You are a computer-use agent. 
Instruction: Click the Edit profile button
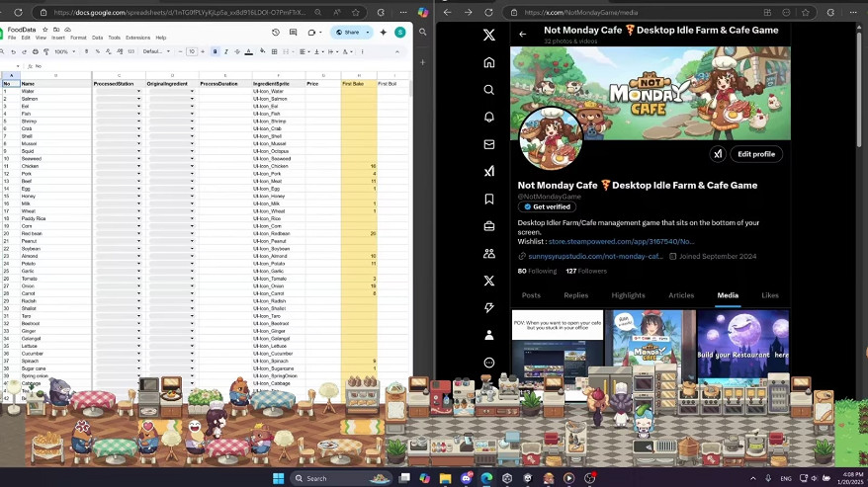click(x=756, y=154)
